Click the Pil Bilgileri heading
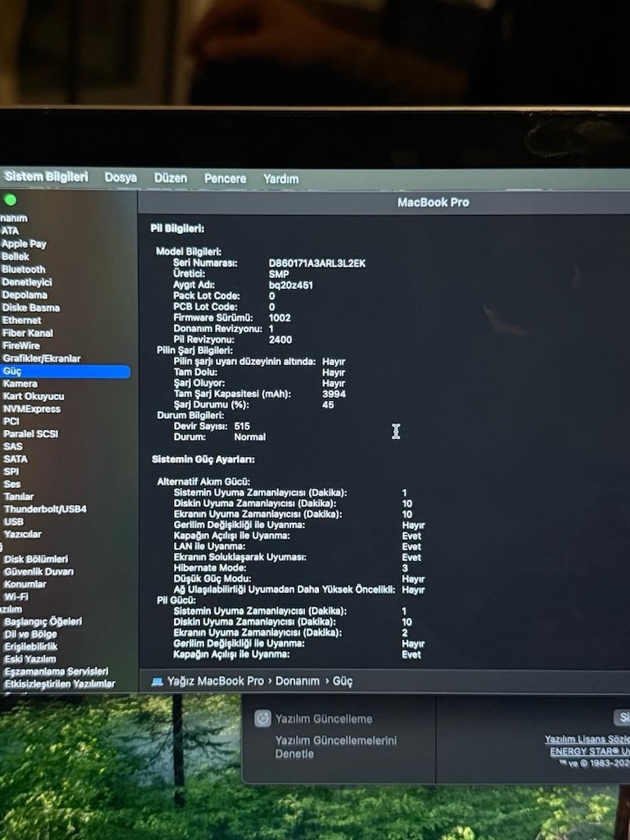The width and height of the screenshot is (630, 840). pos(177,229)
